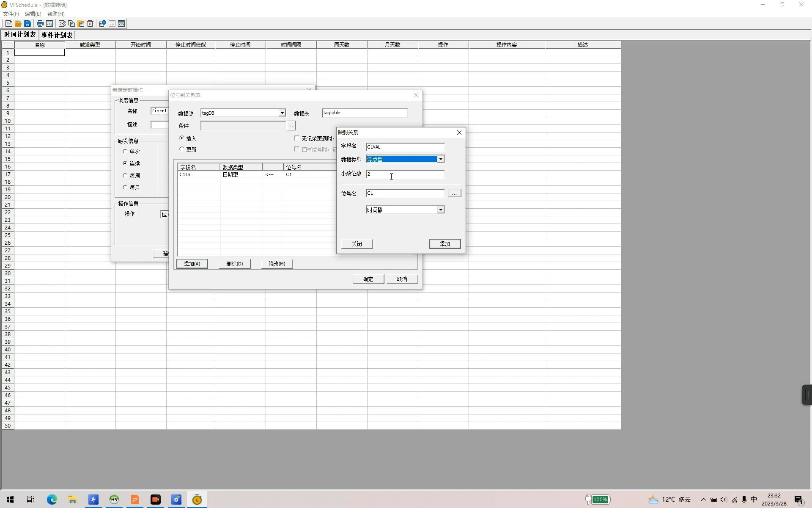Click the 数据表 tagtable input field

(x=365, y=113)
